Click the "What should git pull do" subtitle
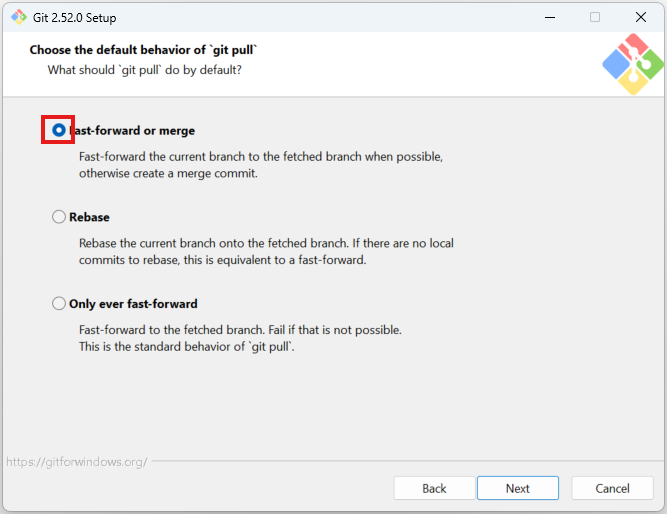The height and width of the screenshot is (514, 667). click(x=145, y=70)
